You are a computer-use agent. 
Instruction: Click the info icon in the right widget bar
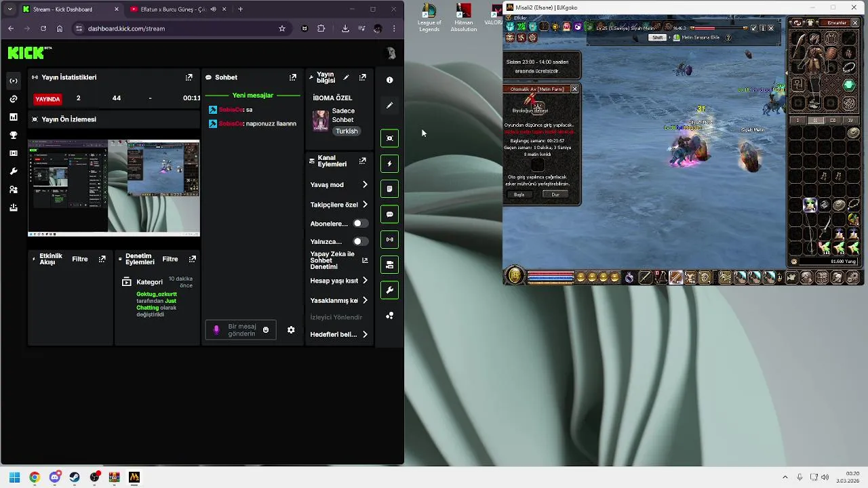pyautogui.click(x=389, y=80)
